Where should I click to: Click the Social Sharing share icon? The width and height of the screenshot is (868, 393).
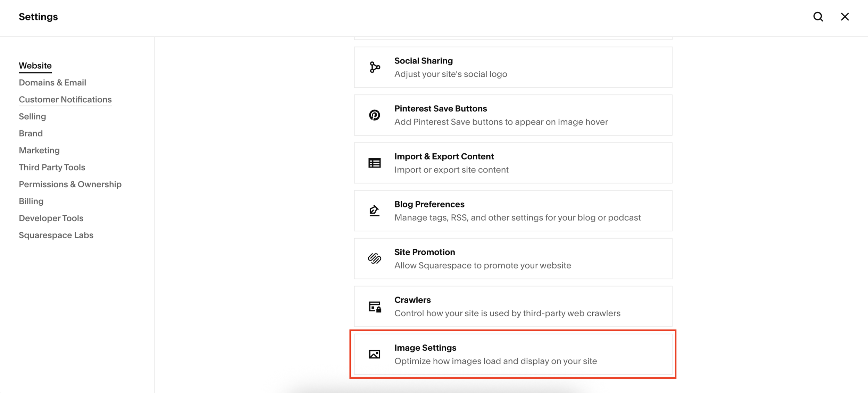pyautogui.click(x=374, y=67)
